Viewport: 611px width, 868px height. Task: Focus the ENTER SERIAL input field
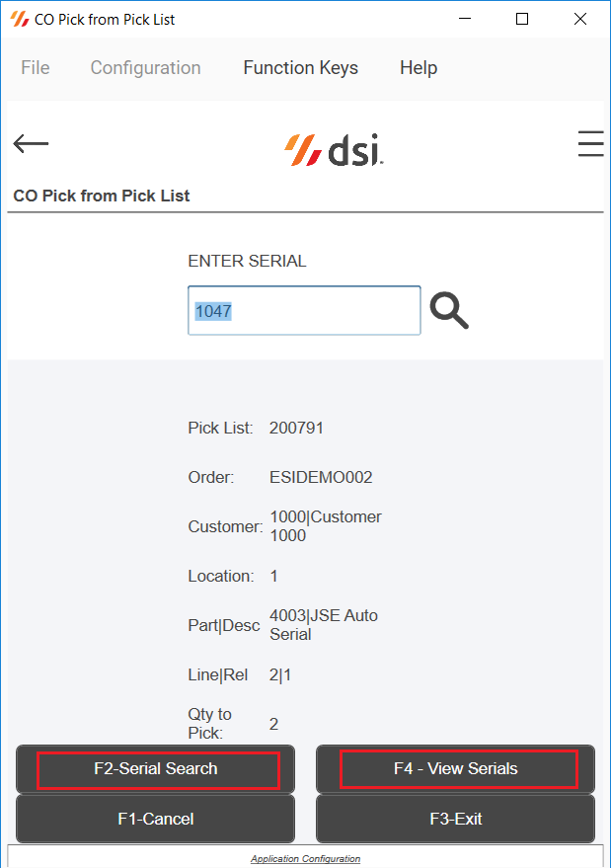[304, 310]
